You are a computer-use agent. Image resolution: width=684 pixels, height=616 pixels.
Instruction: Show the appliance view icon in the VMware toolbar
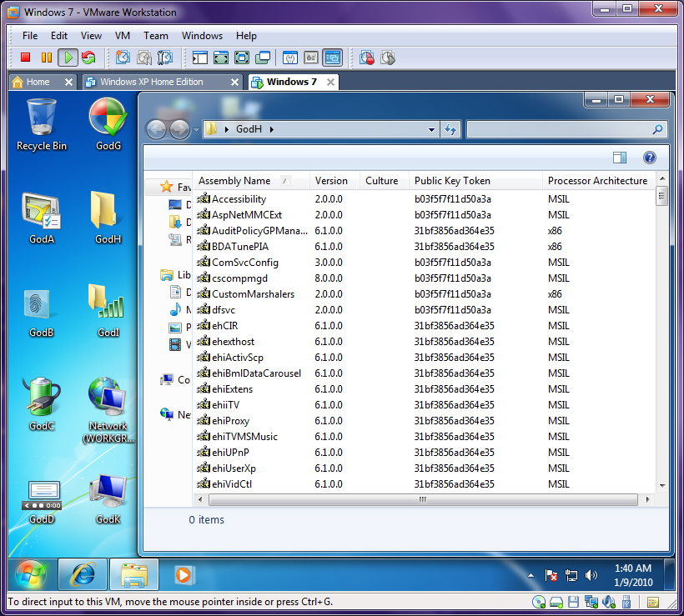[x=311, y=58]
